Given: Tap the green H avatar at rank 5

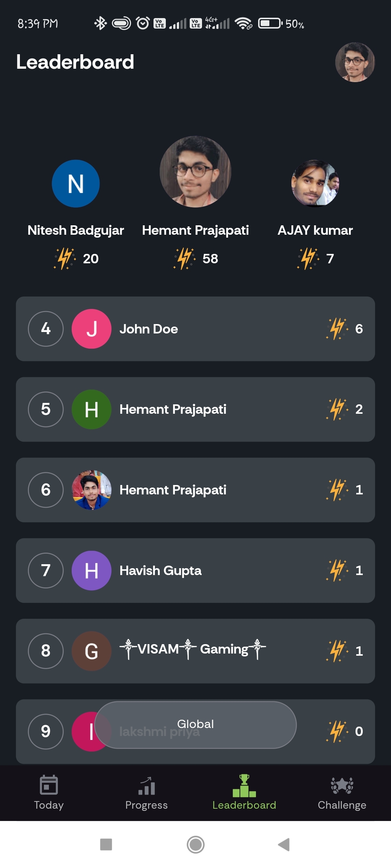Looking at the screenshot, I should [x=92, y=409].
